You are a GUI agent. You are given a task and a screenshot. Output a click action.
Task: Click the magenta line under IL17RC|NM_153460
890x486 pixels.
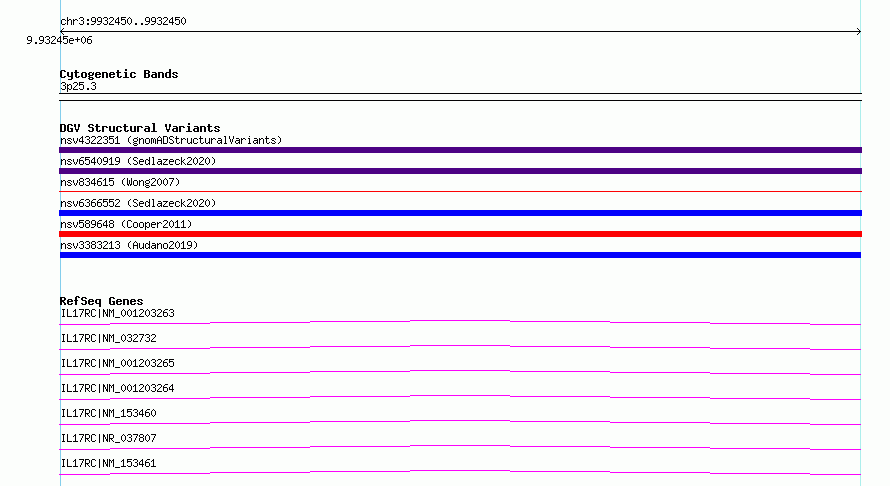[460, 422]
